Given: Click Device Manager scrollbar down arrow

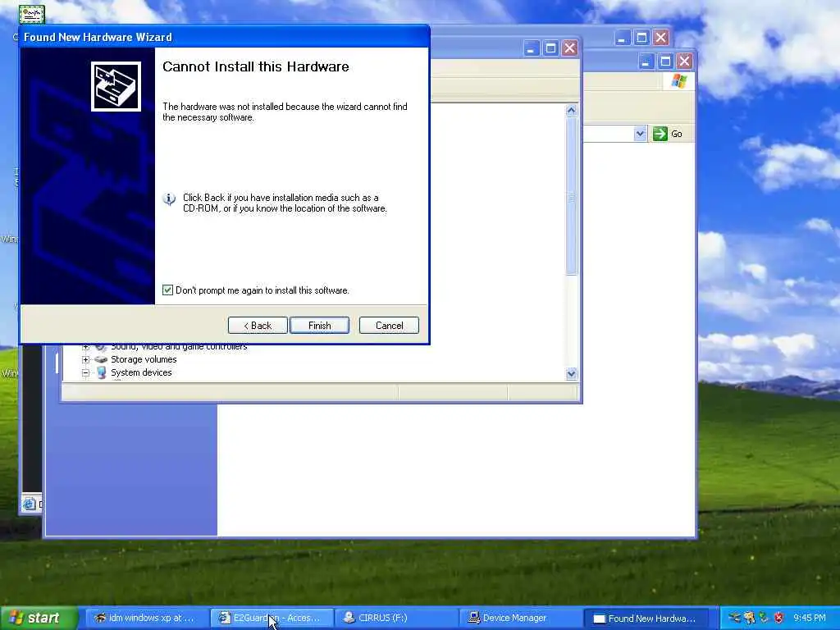Looking at the screenshot, I should [571, 374].
